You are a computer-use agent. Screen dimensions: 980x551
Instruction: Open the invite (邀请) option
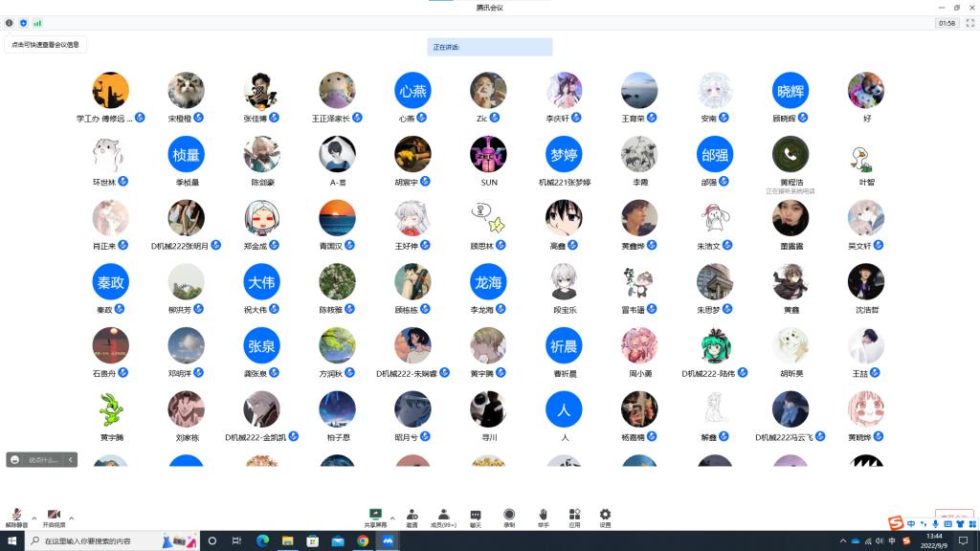pyautogui.click(x=412, y=518)
